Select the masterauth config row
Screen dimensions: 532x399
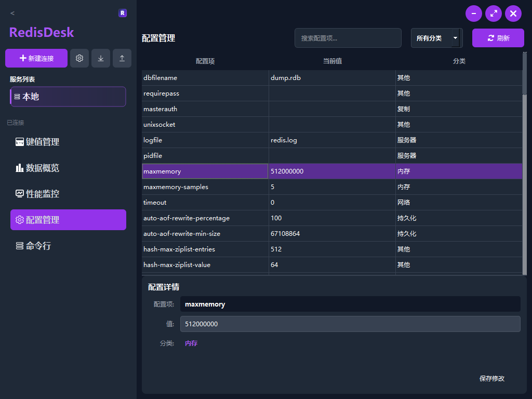tap(332, 109)
